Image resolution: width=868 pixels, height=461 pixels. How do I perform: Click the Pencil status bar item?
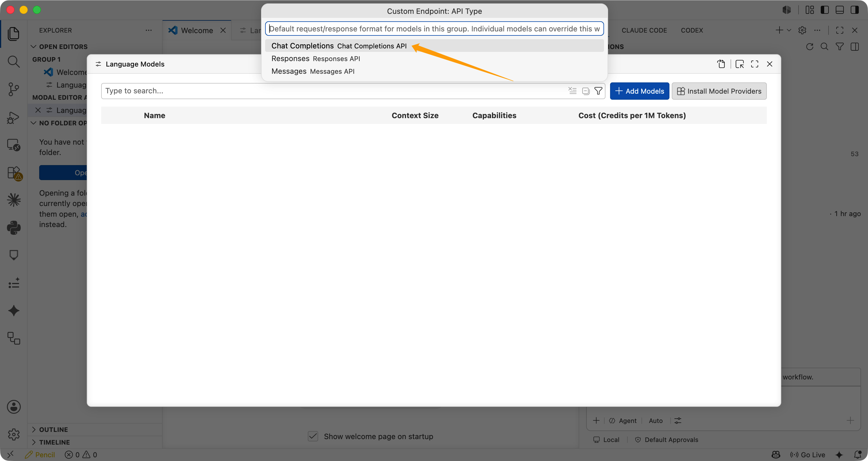click(40, 455)
